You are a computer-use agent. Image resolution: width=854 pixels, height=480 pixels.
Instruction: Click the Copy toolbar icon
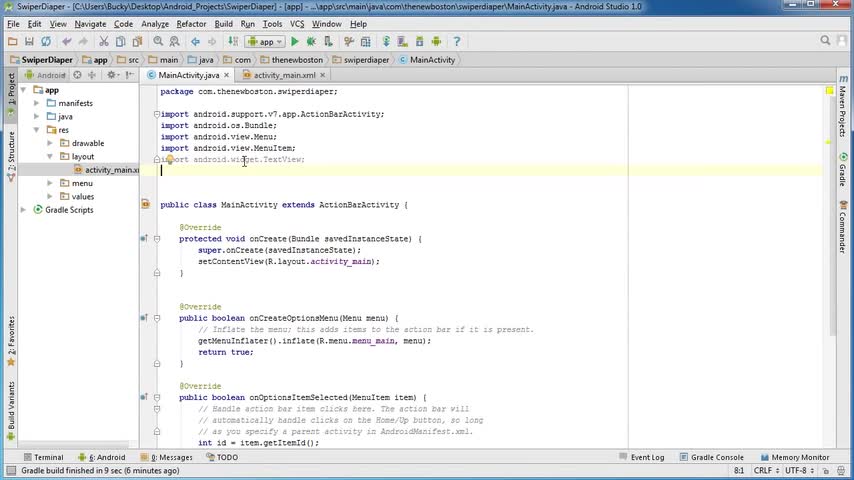coord(120,41)
